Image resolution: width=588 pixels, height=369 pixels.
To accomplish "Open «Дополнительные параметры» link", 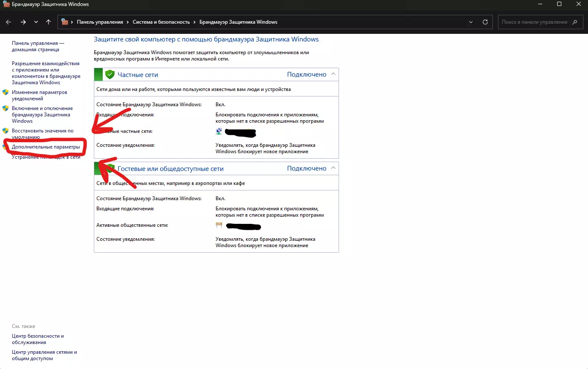I will (x=46, y=147).
